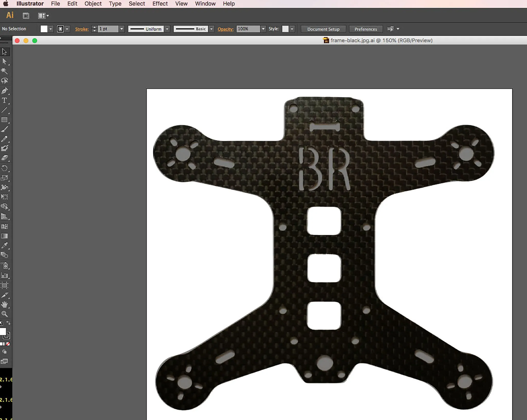Expand the Opacity percentage dropdown

point(263,29)
